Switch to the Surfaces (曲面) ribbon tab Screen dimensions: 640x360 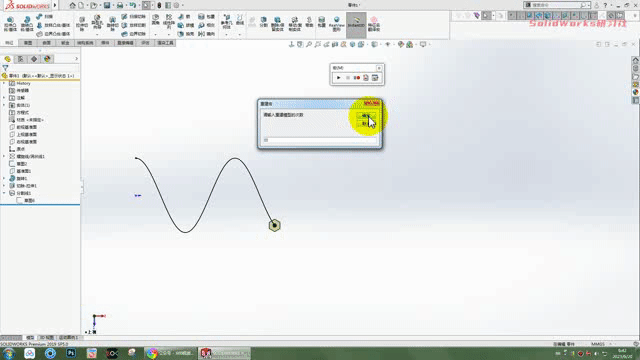(47, 43)
